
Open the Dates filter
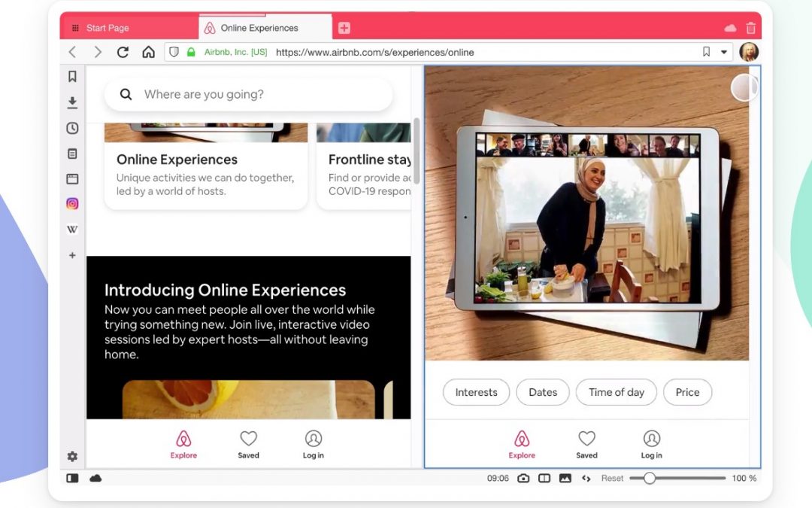pos(543,392)
